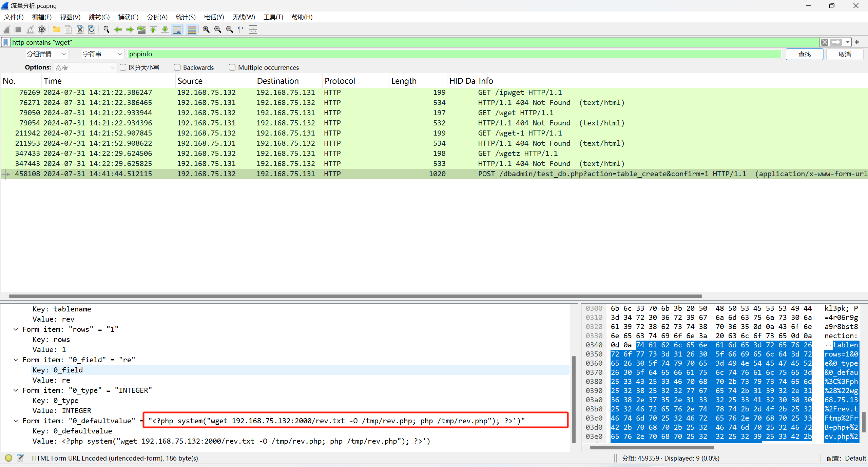Enable the 区分大小写 checkbox
The width and height of the screenshot is (868, 467).
click(x=123, y=67)
